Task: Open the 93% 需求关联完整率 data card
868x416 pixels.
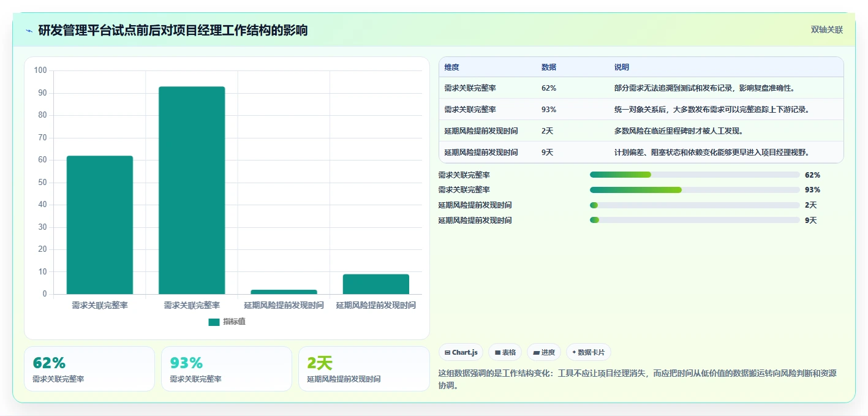Action: (x=227, y=369)
